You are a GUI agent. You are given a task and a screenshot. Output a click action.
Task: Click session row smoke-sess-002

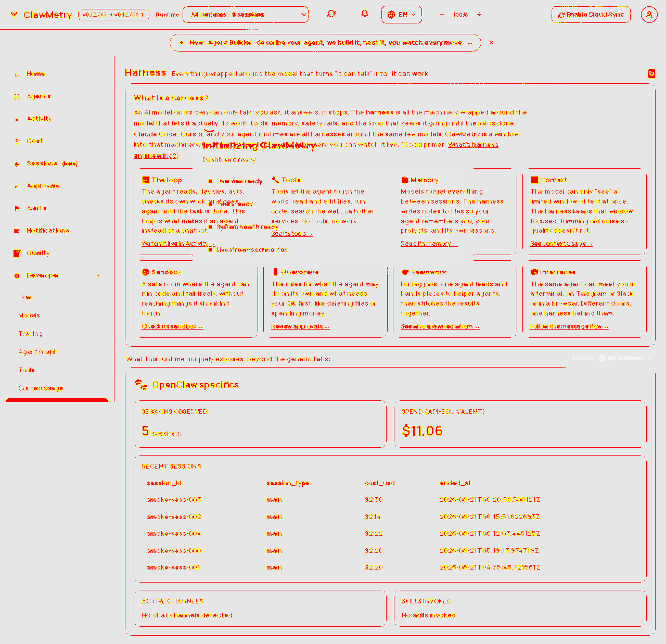[390, 517]
